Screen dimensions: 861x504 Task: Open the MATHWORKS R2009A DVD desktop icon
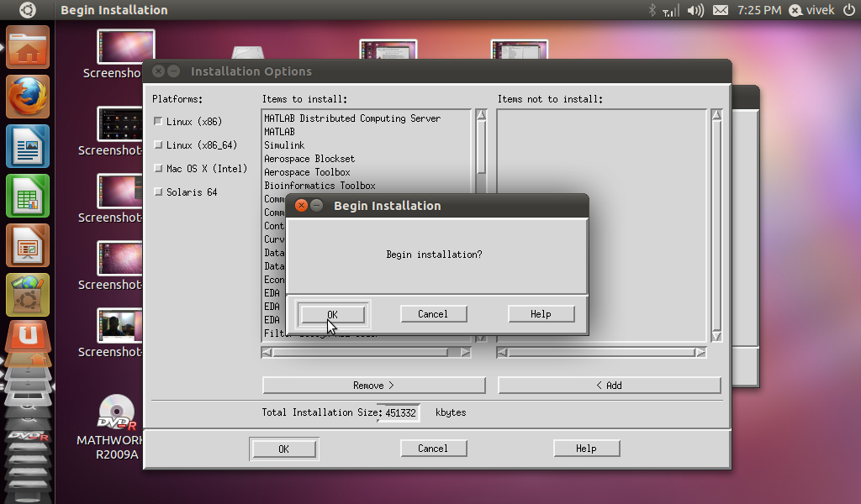(116, 428)
